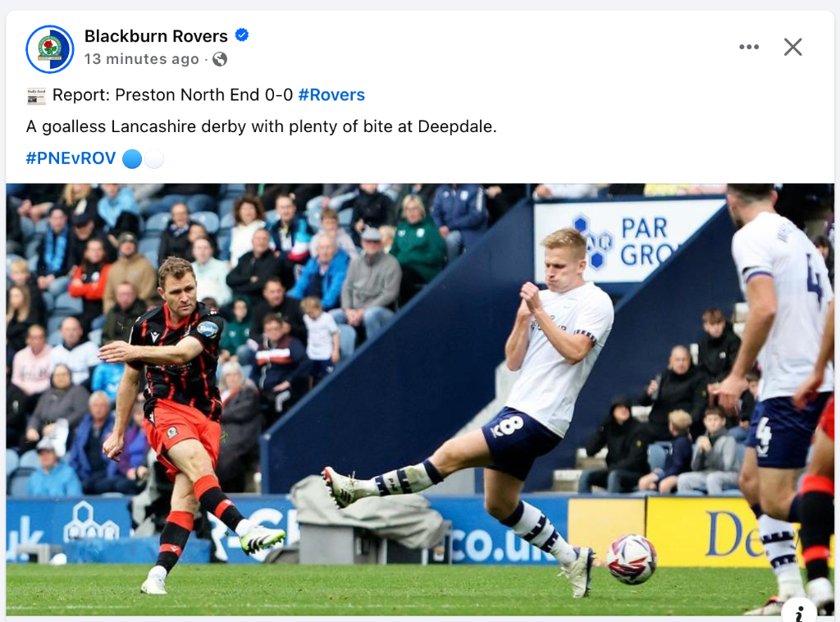840x622 pixels.
Task: Close the post with the X
Action: 793,47
